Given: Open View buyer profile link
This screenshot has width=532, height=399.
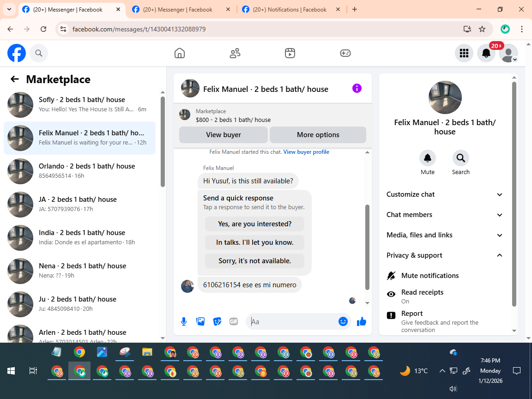Looking at the screenshot, I should pos(306,151).
